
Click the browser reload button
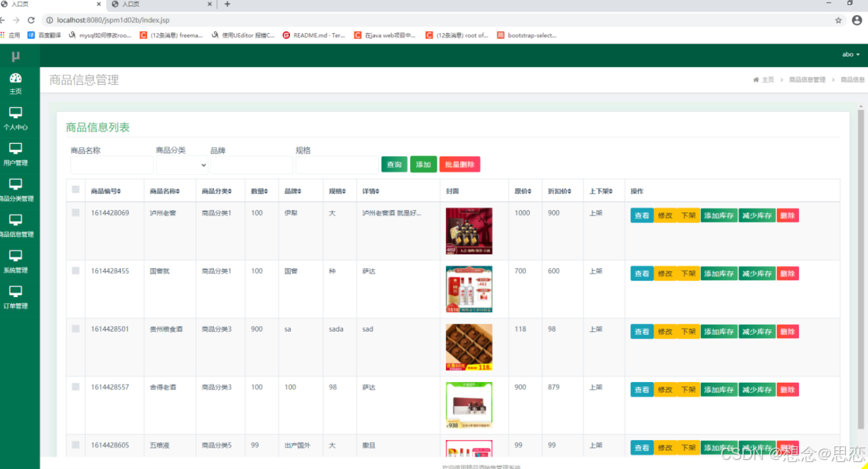tap(31, 21)
